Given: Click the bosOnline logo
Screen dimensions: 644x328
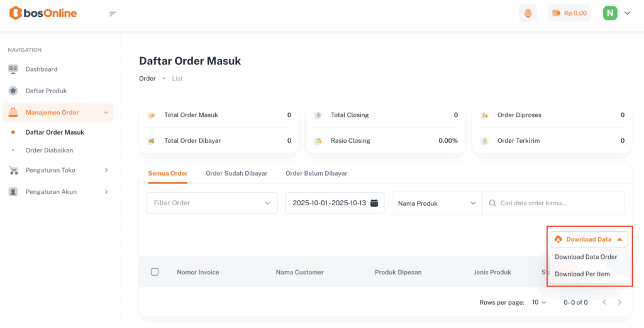Looking at the screenshot, I should click(x=43, y=13).
